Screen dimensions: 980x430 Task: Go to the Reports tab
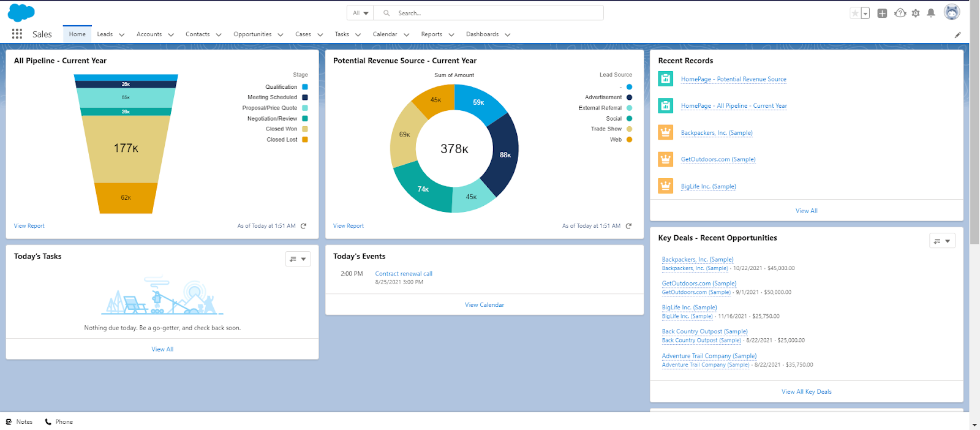click(x=431, y=34)
